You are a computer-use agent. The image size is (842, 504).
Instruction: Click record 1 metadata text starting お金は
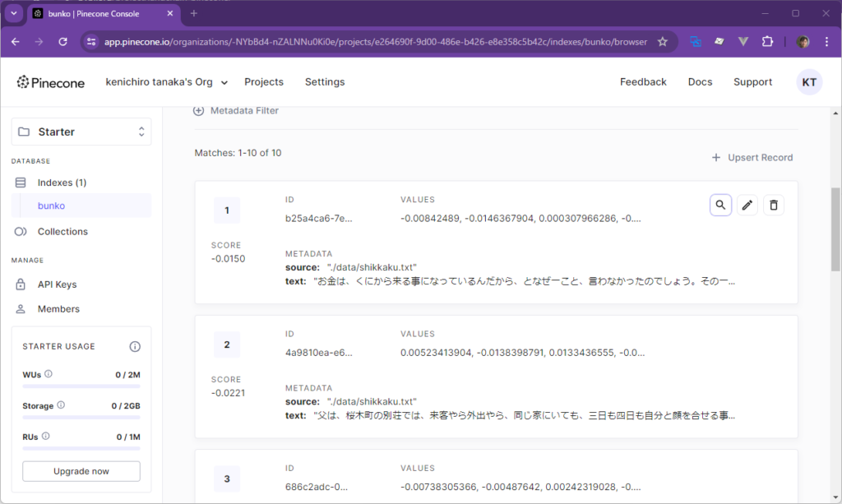click(524, 281)
